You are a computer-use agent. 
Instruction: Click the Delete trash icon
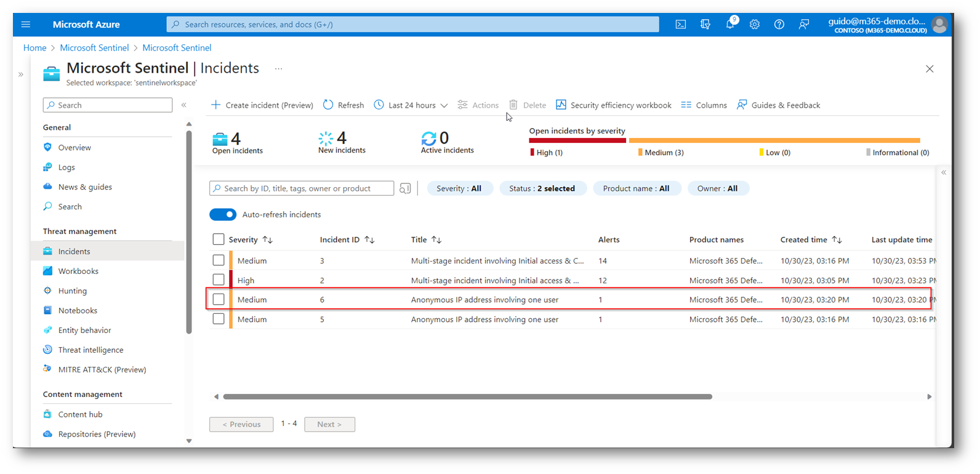(x=513, y=105)
